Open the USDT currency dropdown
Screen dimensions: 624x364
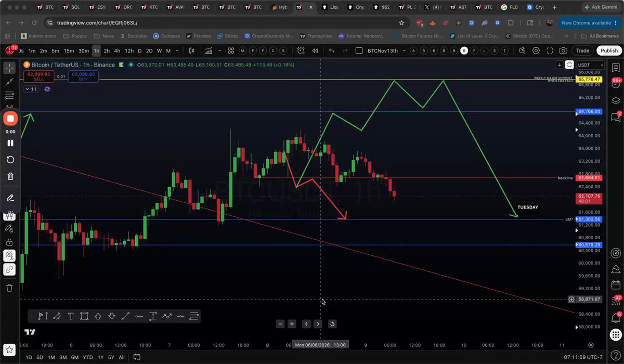click(x=590, y=65)
